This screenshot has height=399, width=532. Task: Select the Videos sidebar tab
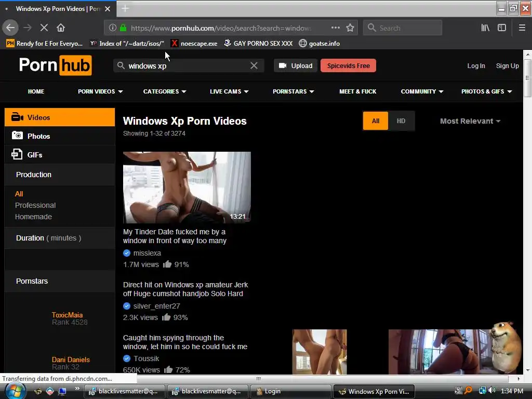coord(60,117)
